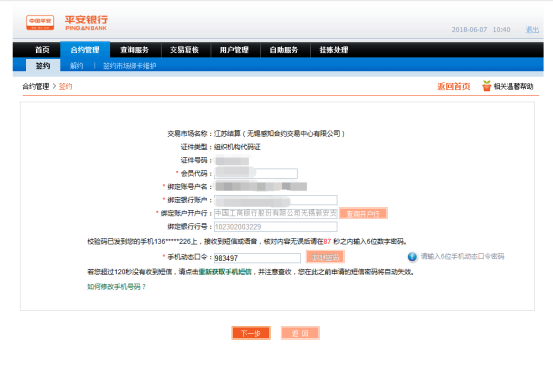
Task: Click the 绑定账户开户行 field
Action: pyautogui.click(x=276, y=213)
